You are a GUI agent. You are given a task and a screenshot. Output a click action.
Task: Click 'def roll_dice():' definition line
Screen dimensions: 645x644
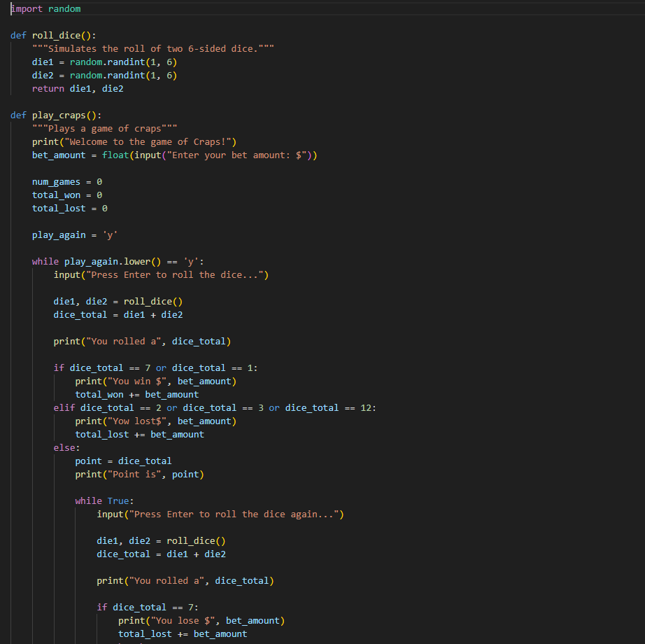tap(53, 36)
